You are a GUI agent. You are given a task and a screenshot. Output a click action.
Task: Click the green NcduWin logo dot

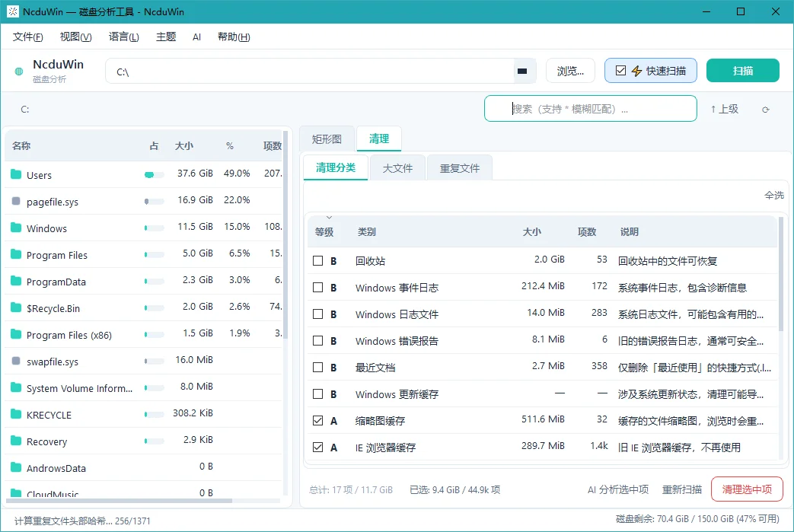[19, 72]
